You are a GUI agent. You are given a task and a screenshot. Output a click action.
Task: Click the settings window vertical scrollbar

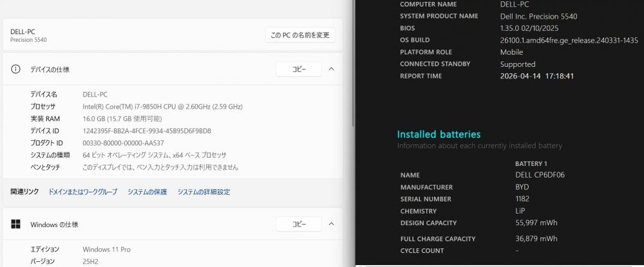[x=353, y=62]
